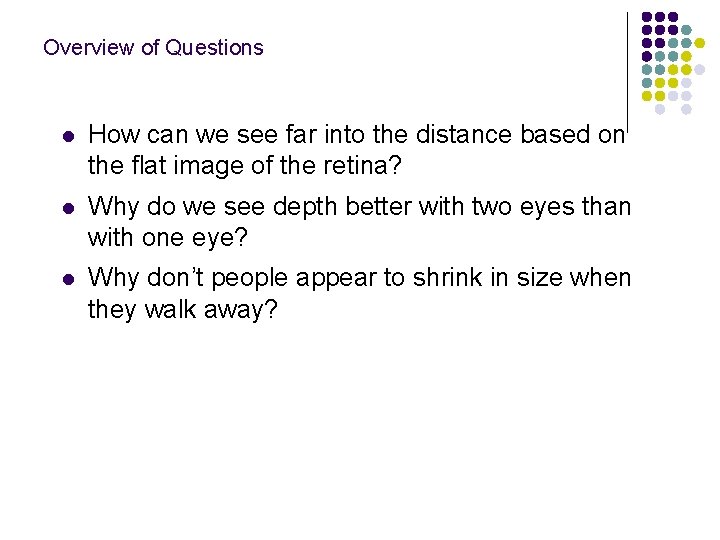Image resolution: width=720 pixels, height=540 pixels.
Task: Click the colored dot grid decoration
Action: pos(673,63)
